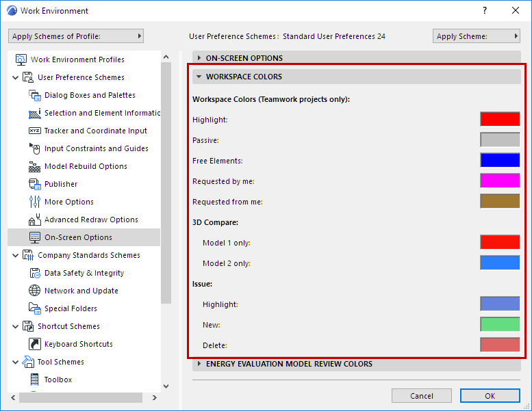
Task: Collapse the Company Standards Schemes tree node
Action: click(15, 256)
